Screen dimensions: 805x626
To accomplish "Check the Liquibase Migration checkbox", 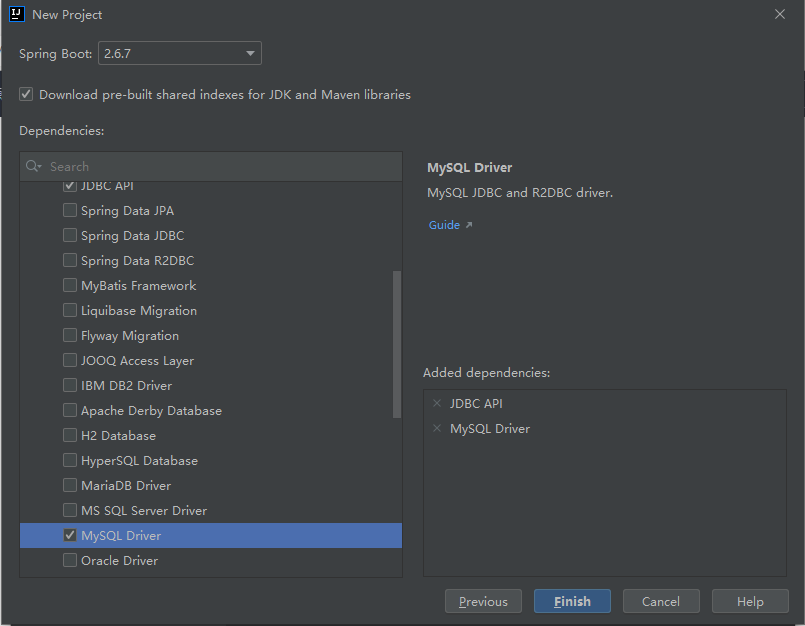I will tap(70, 310).
